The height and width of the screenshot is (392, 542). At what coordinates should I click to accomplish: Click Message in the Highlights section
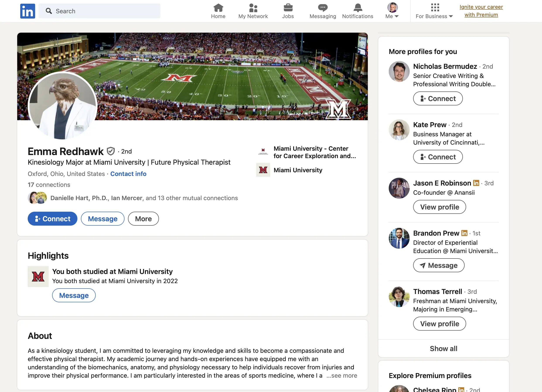(74, 295)
